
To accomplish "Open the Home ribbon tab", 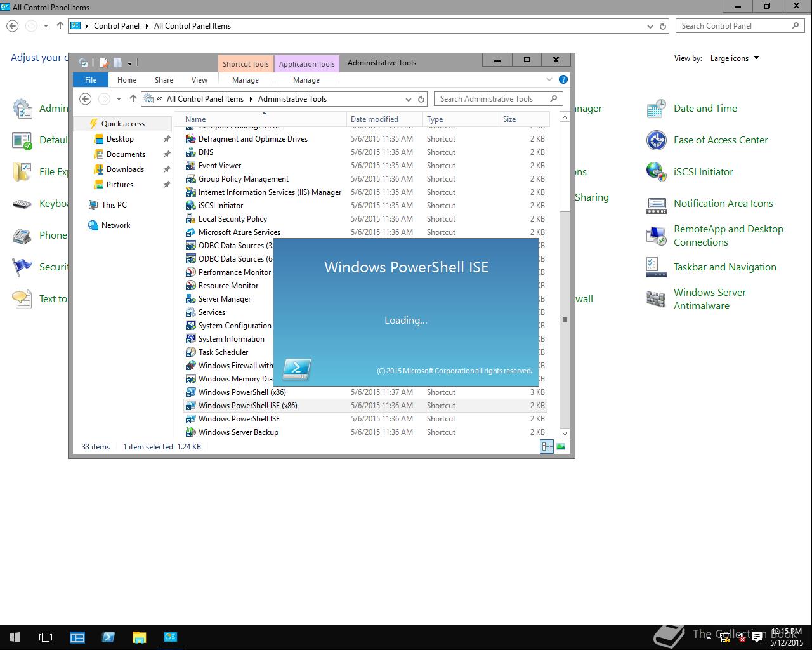I will (127, 80).
